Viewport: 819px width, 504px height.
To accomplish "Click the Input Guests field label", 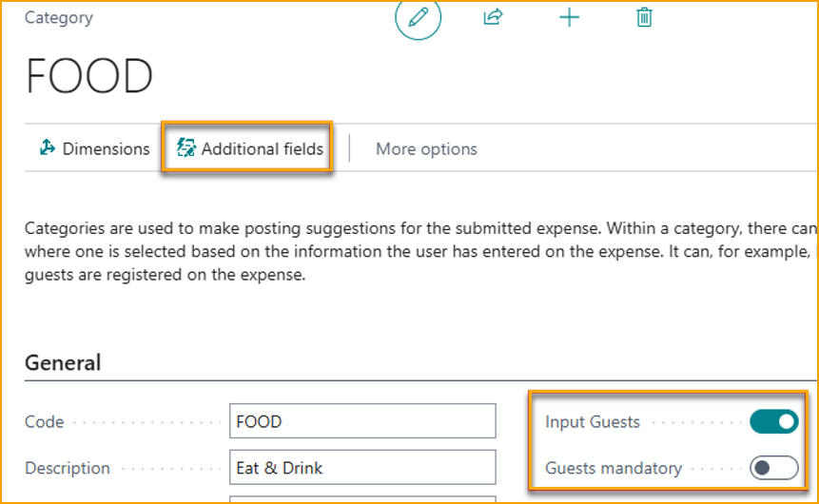I will click(x=593, y=421).
